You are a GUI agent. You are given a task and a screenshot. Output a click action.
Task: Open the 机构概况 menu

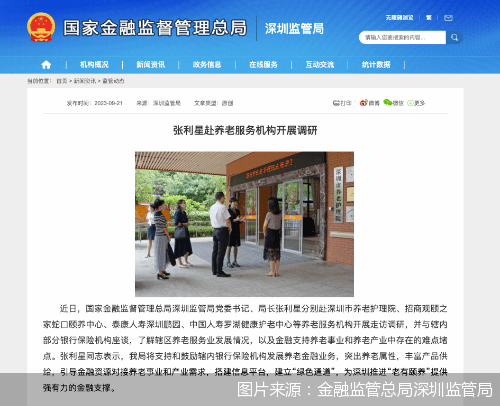click(x=94, y=65)
